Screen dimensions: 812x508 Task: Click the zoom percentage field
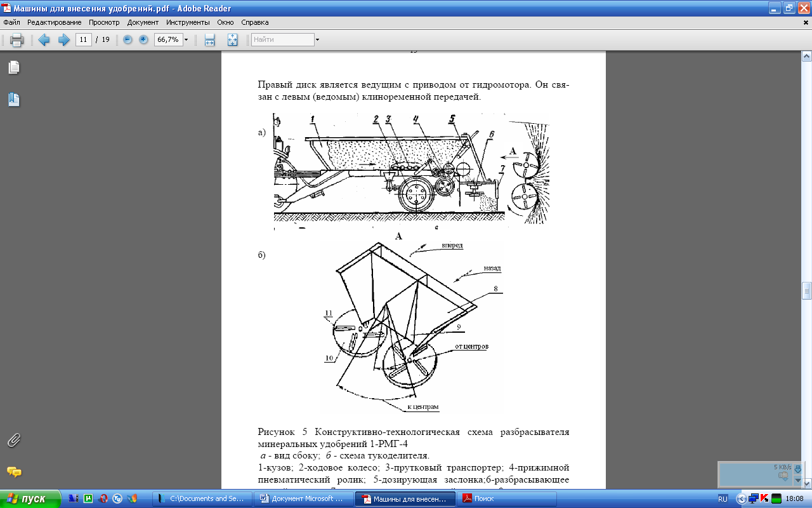pyautogui.click(x=168, y=39)
